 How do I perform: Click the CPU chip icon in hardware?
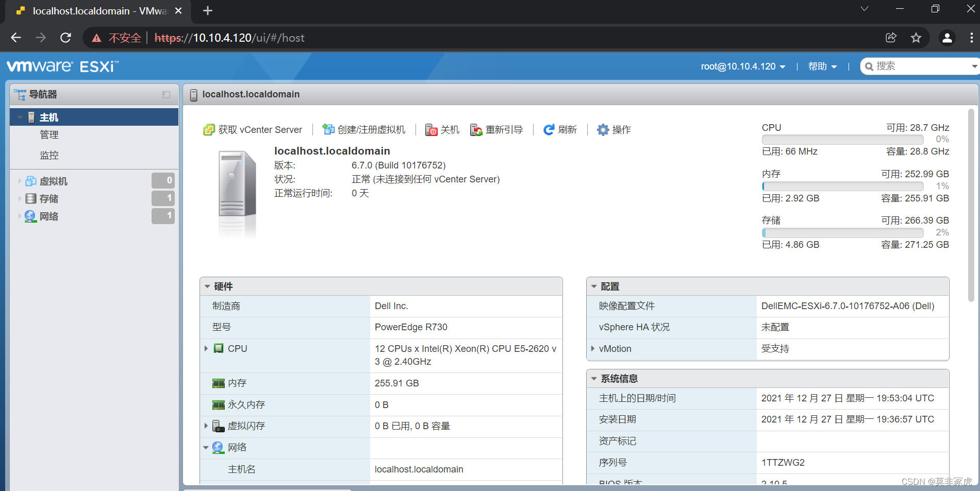click(x=219, y=348)
